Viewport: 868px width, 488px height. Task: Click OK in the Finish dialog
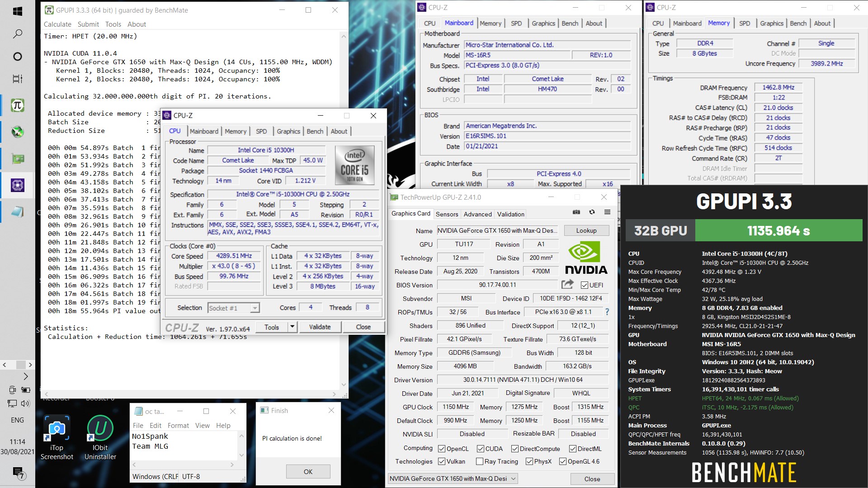(308, 471)
